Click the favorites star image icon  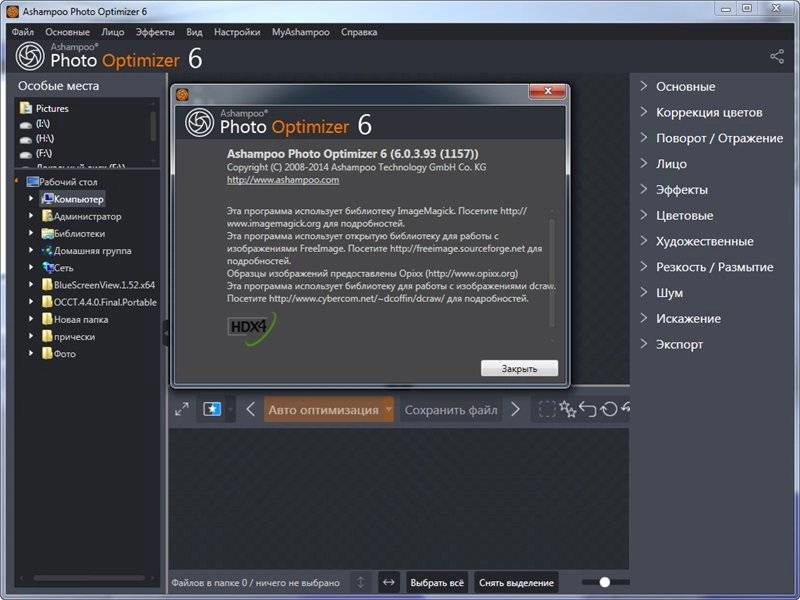212,409
